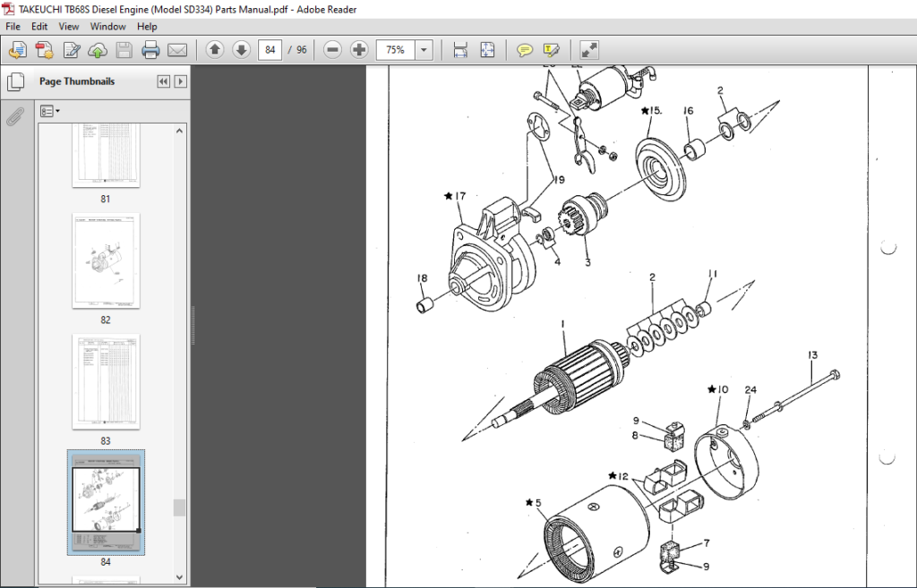Screen dimensions: 917x588
Task: Open the File menu
Action: [x=13, y=26]
